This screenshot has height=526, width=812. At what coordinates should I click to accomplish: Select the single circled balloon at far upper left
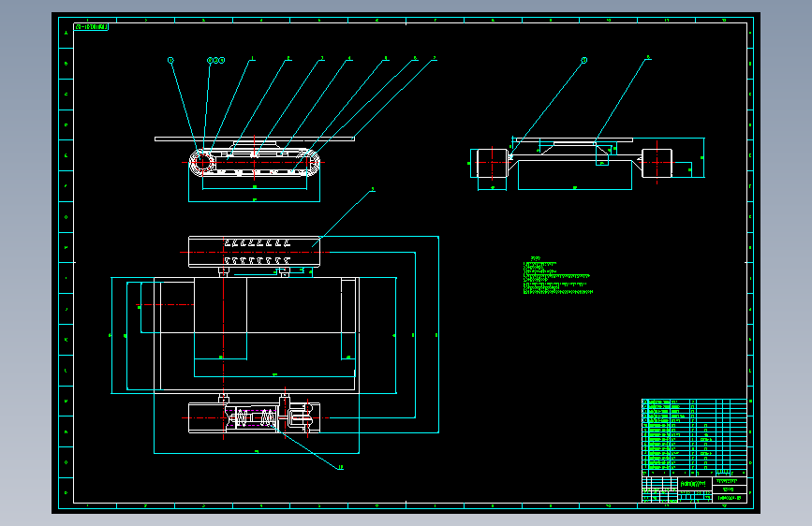point(170,60)
